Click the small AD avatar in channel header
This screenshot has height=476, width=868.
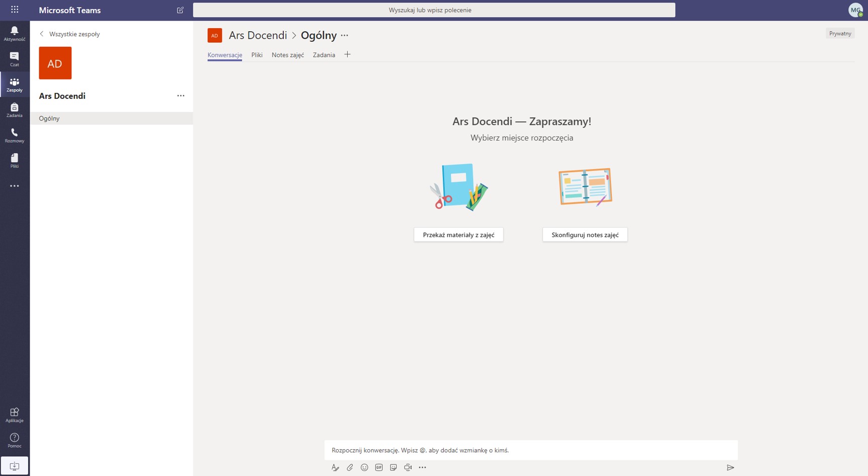coord(215,35)
